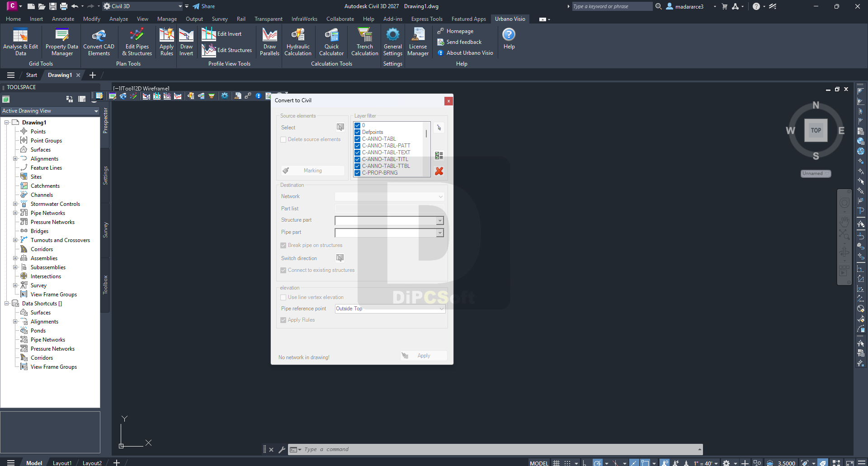The width and height of the screenshot is (868, 466).
Task: Open About Urbano Visio
Action: click(x=466, y=53)
